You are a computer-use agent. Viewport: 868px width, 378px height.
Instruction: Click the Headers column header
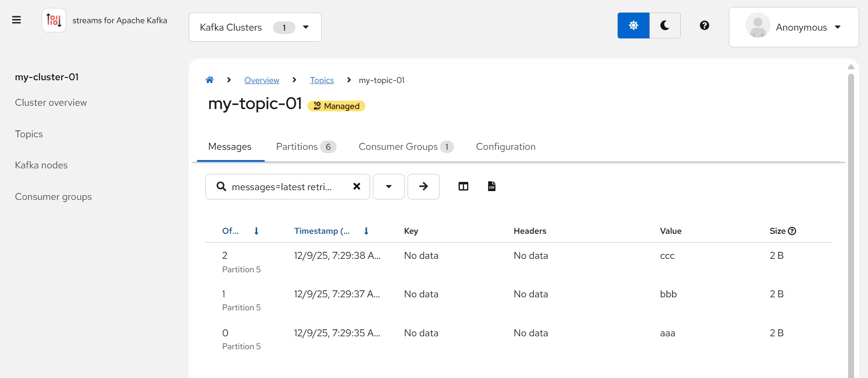530,231
